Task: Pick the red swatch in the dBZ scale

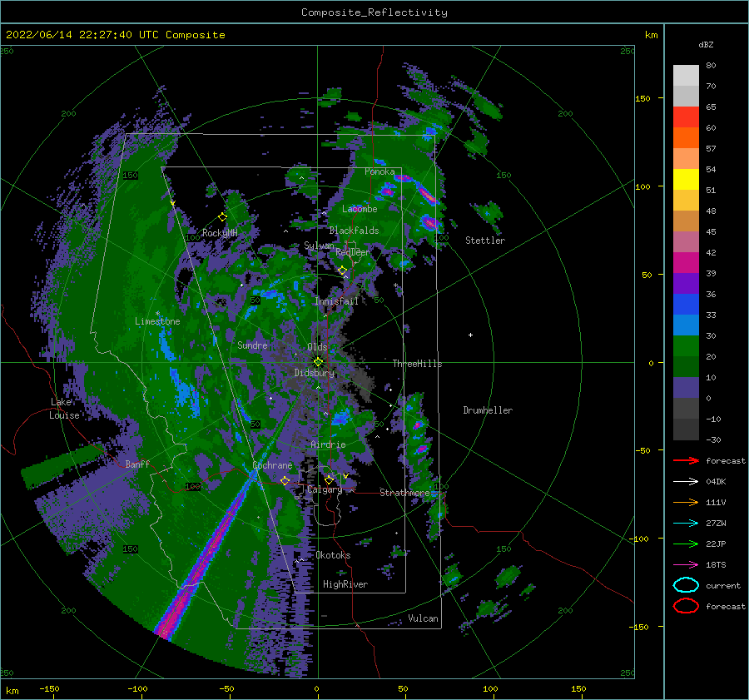Action: (686, 117)
